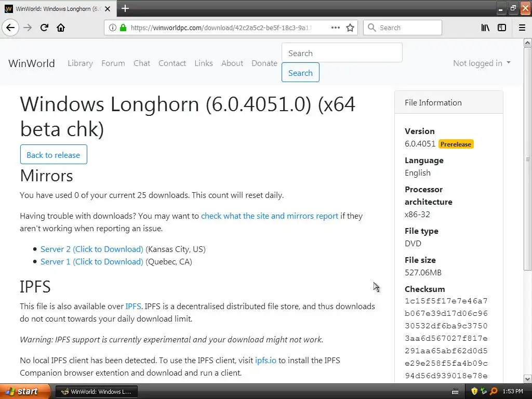
Task: Download from Server 2 (Kansas City)
Action: [x=91, y=249]
